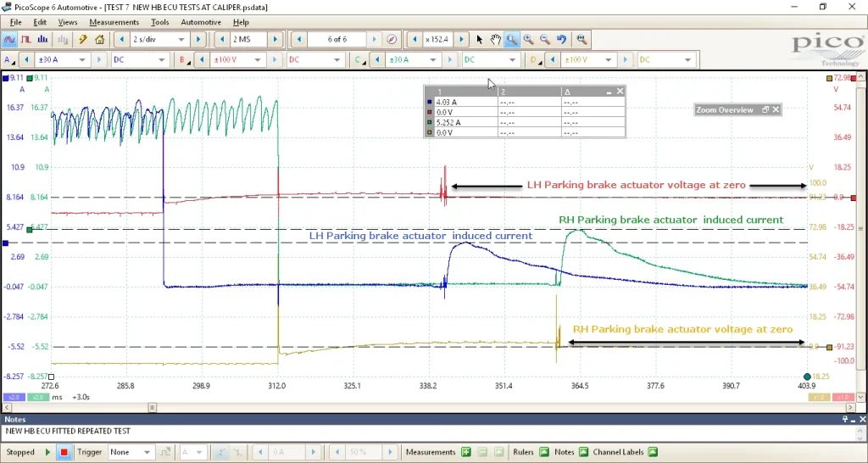
Task: Switch to Persistence mode icon
Action: [26, 39]
